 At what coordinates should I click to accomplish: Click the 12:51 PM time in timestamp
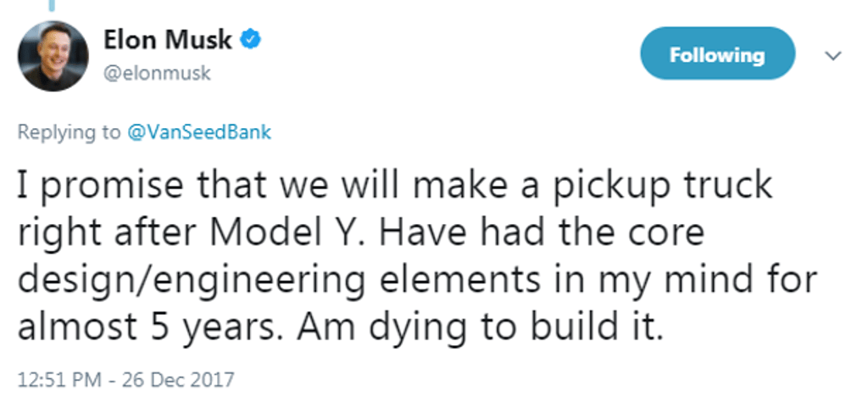[53, 377]
